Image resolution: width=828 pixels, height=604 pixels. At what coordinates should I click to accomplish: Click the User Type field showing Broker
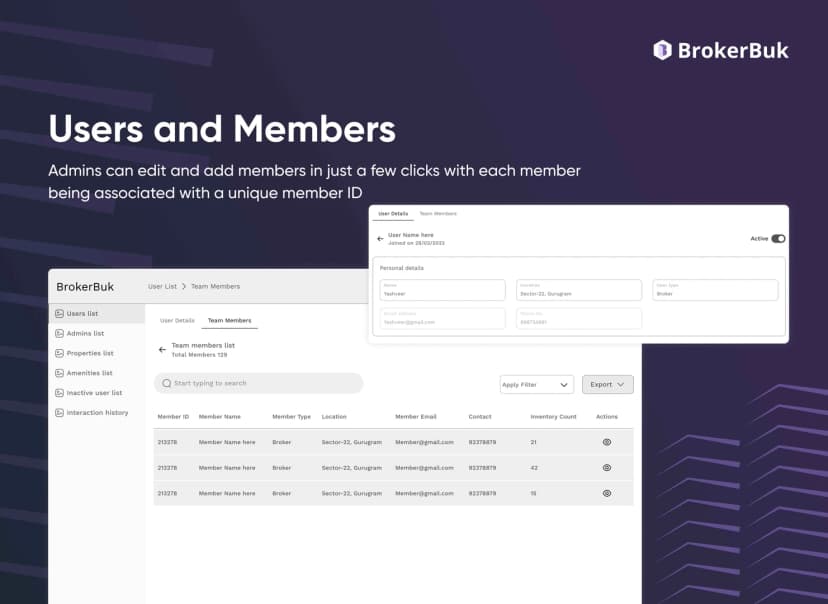click(x=715, y=290)
